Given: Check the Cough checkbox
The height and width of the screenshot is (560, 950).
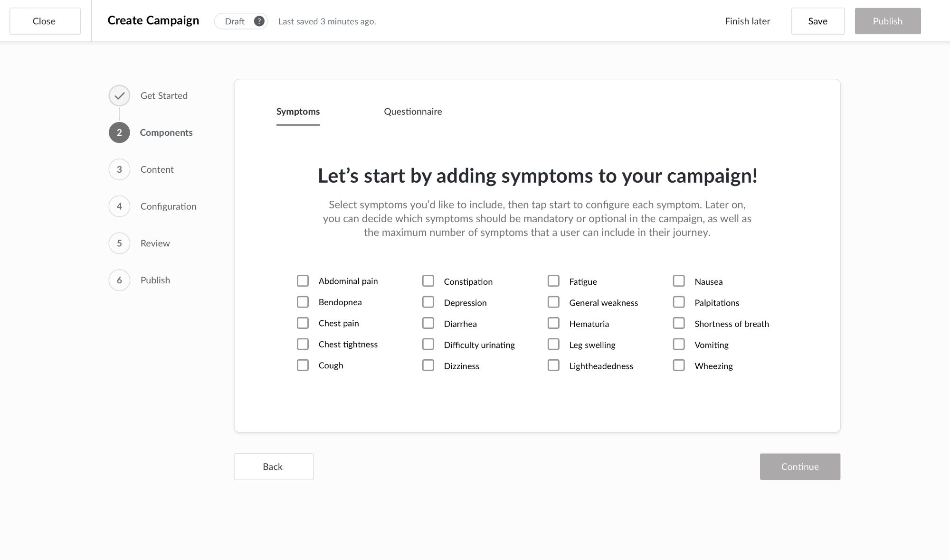Looking at the screenshot, I should (303, 365).
